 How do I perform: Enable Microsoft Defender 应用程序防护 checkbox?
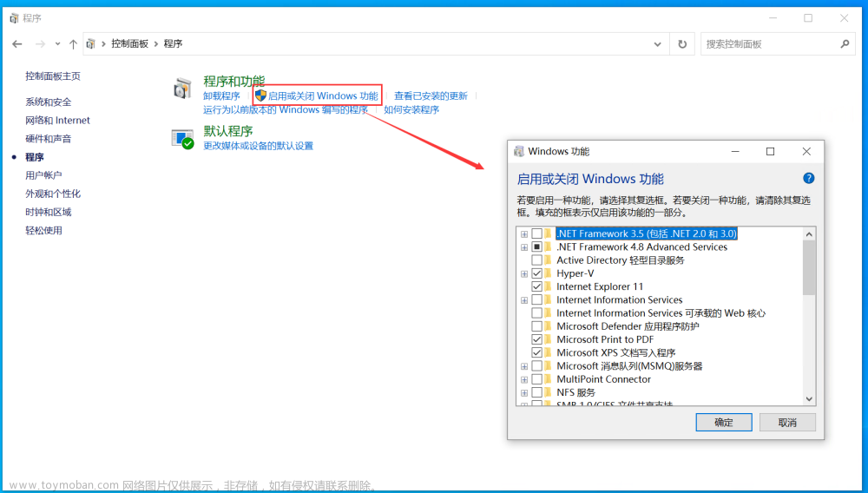click(x=536, y=326)
